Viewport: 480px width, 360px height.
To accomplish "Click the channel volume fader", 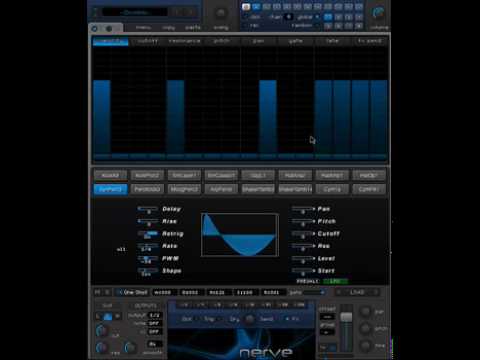I will pyautogui.click(x=346, y=317).
